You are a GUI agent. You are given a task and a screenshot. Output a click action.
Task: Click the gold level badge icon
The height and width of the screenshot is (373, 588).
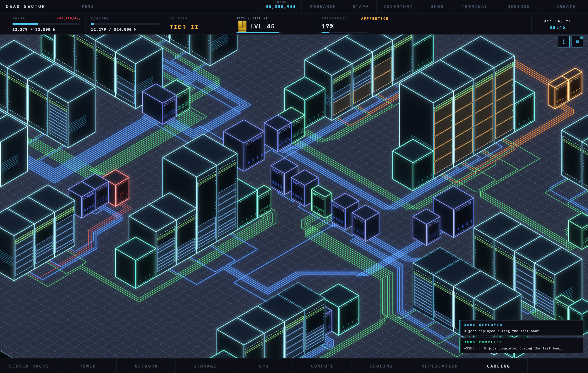242,26
